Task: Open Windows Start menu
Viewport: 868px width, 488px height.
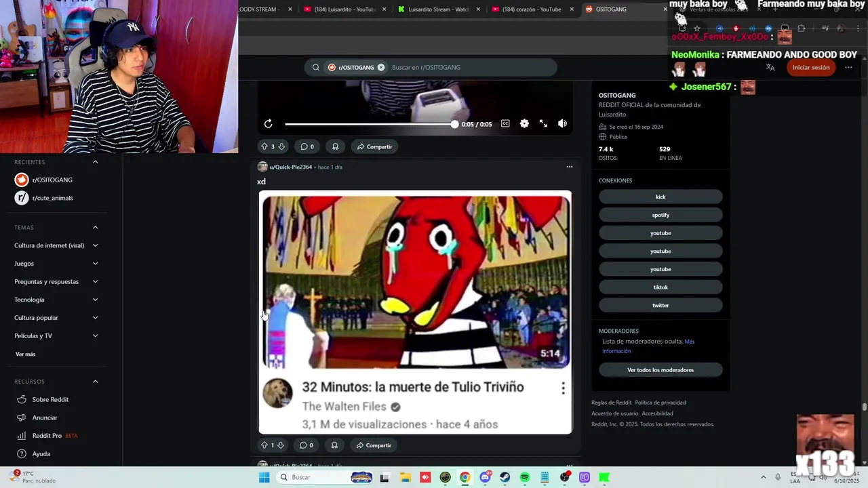Action: click(264, 477)
